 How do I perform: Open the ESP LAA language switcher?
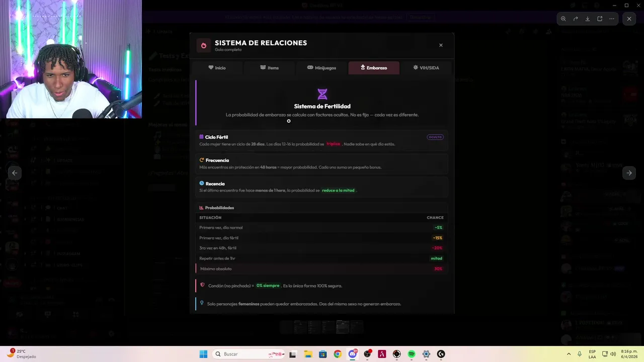point(592,354)
